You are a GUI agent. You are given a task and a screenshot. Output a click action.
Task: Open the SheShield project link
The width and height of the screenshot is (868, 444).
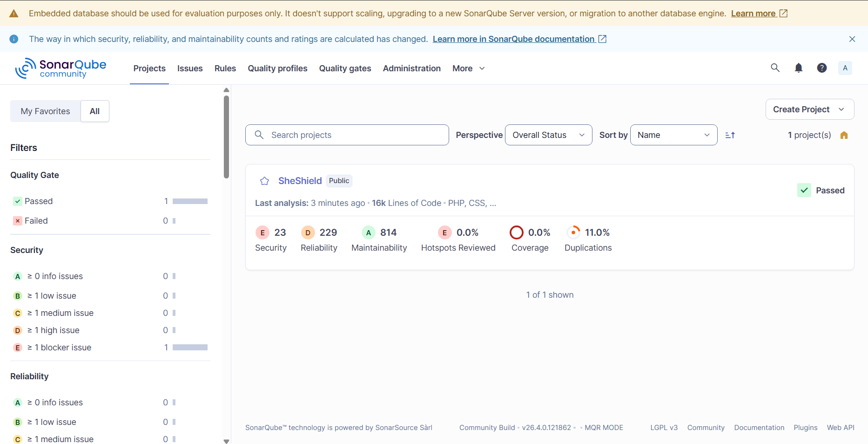point(300,181)
